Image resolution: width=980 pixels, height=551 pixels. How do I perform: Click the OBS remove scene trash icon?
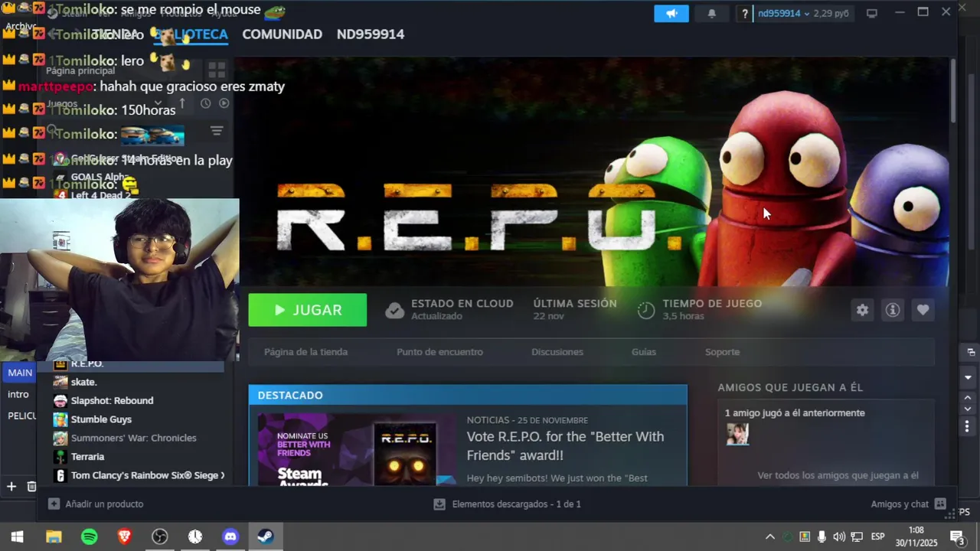[x=31, y=487]
